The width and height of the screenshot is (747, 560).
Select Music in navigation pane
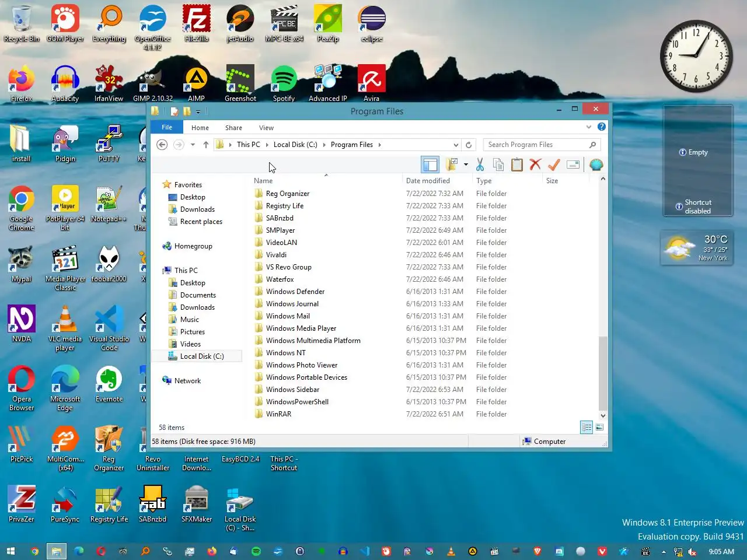tap(190, 320)
